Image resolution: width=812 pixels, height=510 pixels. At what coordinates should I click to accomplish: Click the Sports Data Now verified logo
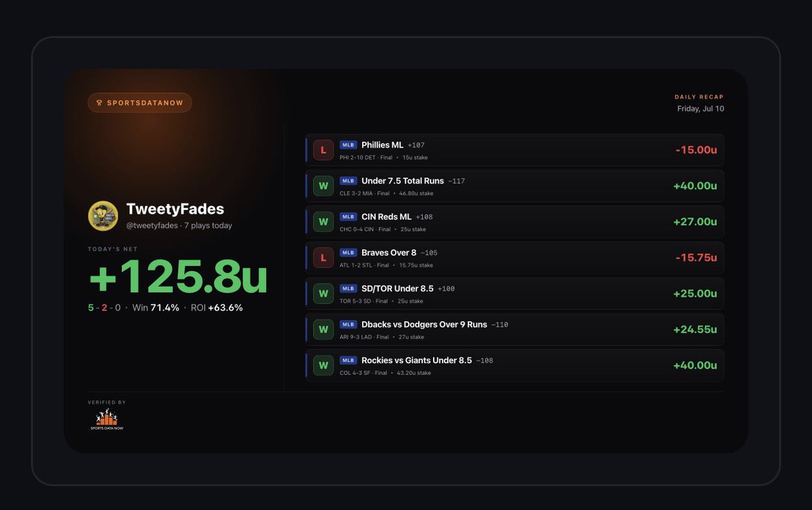[x=107, y=420]
